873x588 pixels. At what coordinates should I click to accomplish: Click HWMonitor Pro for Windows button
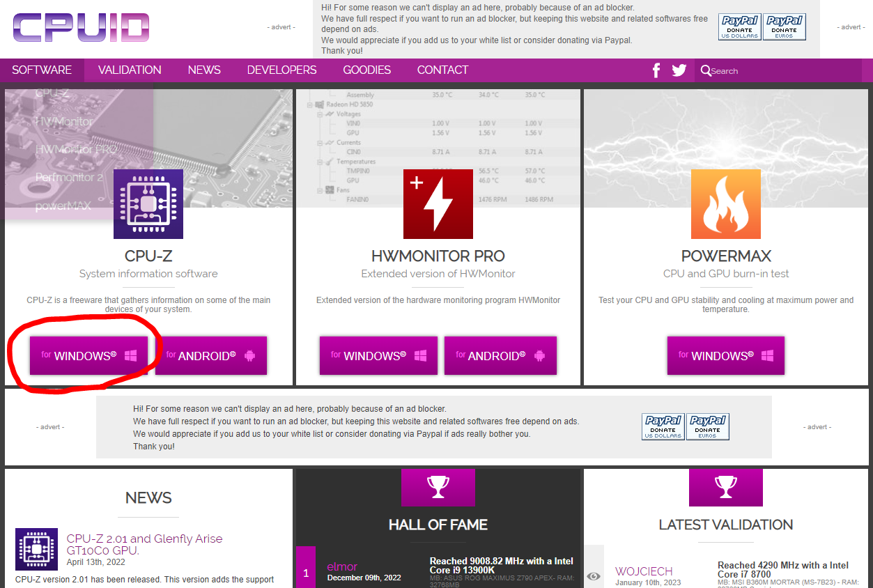click(x=378, y=355)
